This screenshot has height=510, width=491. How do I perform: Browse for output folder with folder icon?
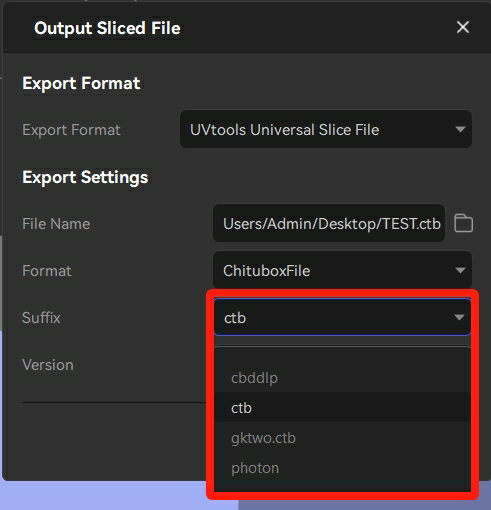[x=463, y=223]
